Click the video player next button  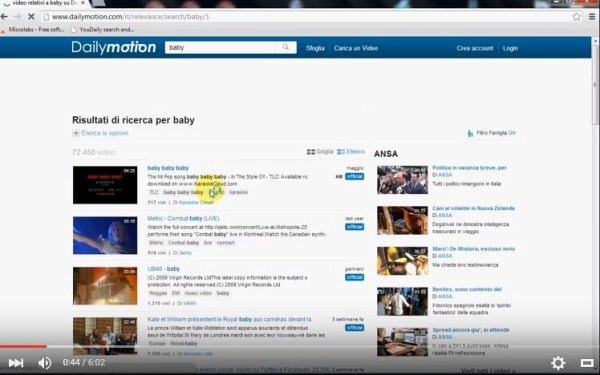[x=16, y=362]
